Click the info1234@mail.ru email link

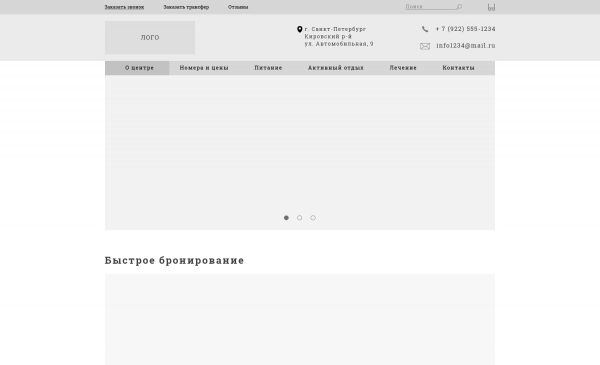click(466, 46)
